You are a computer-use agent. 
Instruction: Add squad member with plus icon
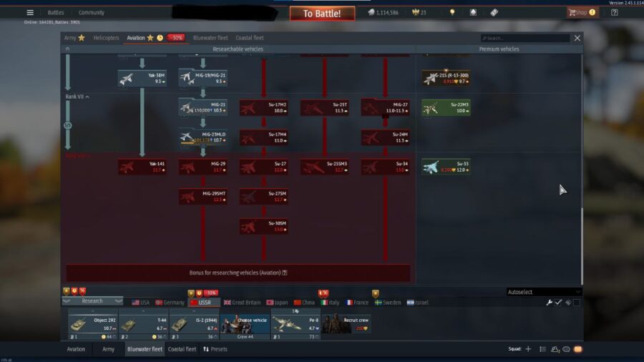coord(528,349)
